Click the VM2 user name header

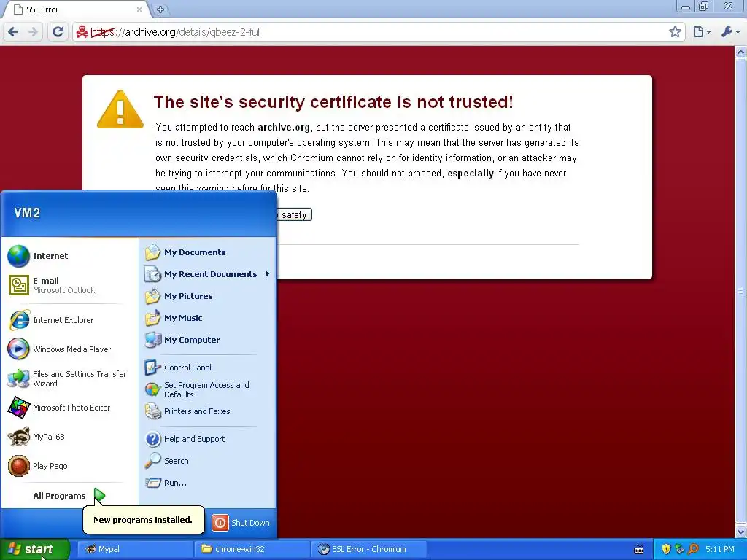(x=27, y=213)
